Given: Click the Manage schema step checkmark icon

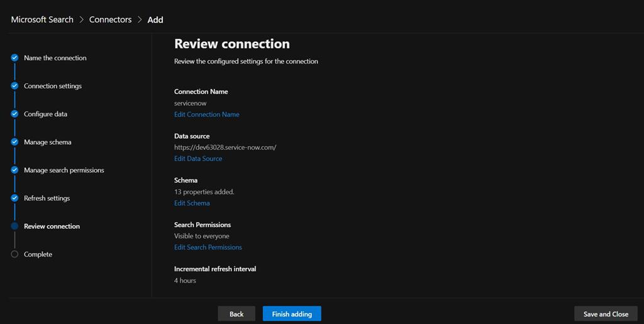Looking at the screenshot, I should click(14, 142).
